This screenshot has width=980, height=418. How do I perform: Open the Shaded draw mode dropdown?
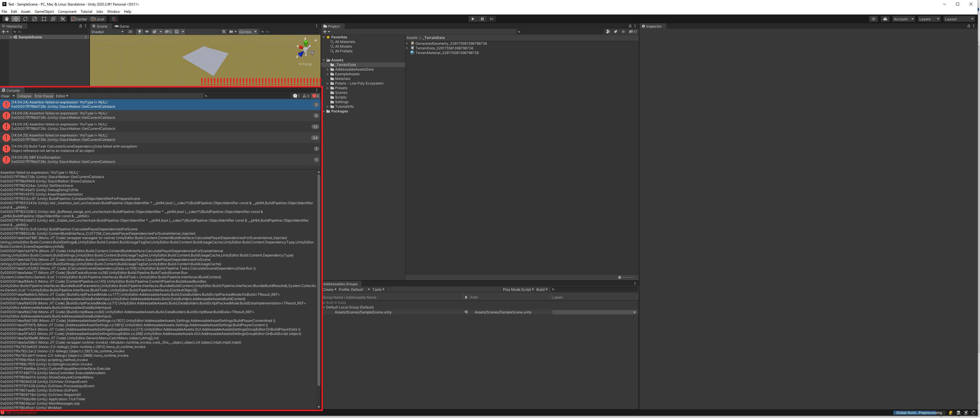coord(107,32)
